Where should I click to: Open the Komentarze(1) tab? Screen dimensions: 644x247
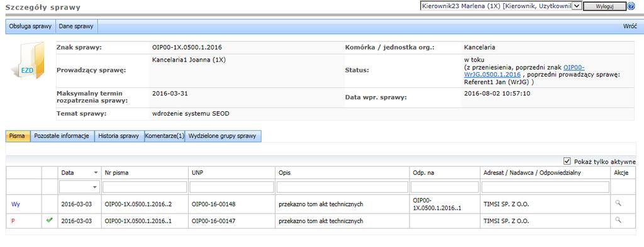165,136
